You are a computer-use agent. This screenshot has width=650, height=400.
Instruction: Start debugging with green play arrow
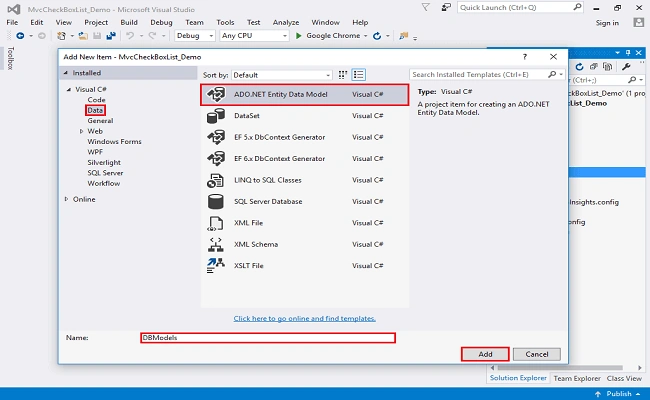point(298,36)
